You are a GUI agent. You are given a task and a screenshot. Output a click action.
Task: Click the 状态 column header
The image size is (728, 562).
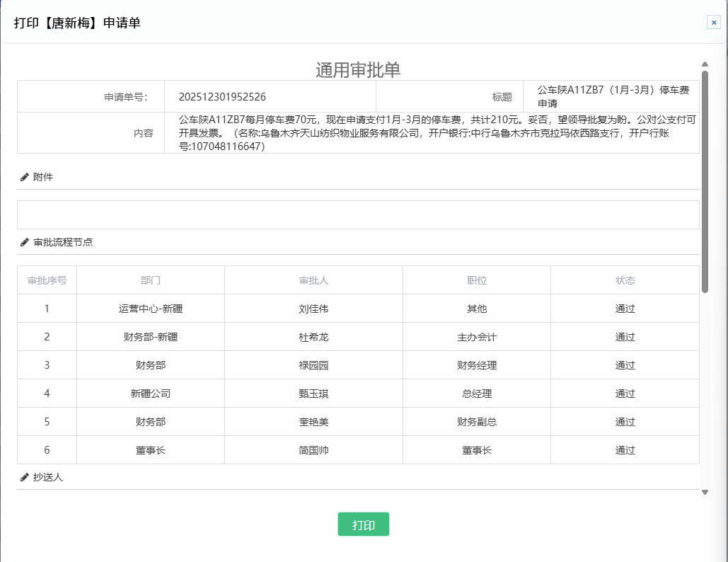625,280
